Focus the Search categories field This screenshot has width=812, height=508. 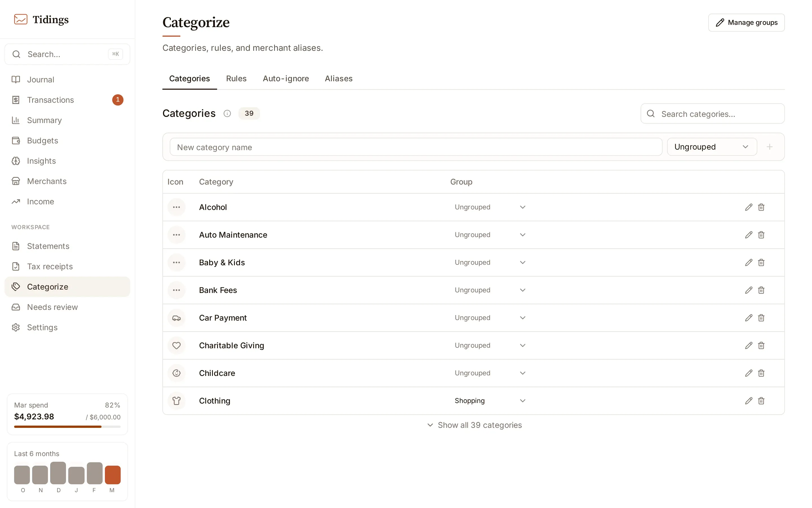712,113
